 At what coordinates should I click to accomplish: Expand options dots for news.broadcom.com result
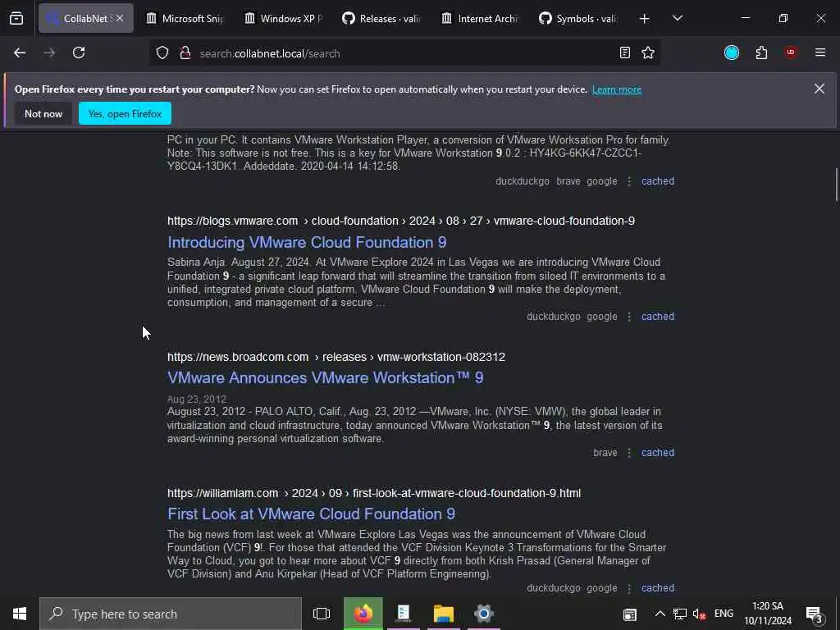click(x=629, y=453)
